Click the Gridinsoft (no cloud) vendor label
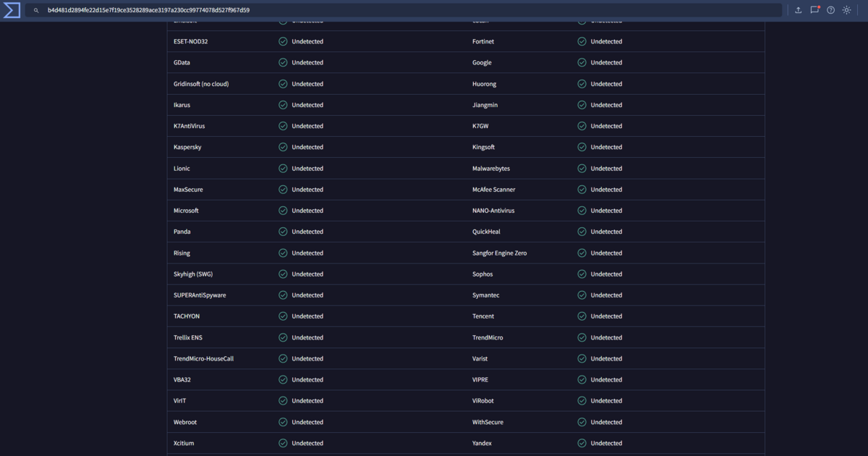Screen dimensions: 868x456 201,84
